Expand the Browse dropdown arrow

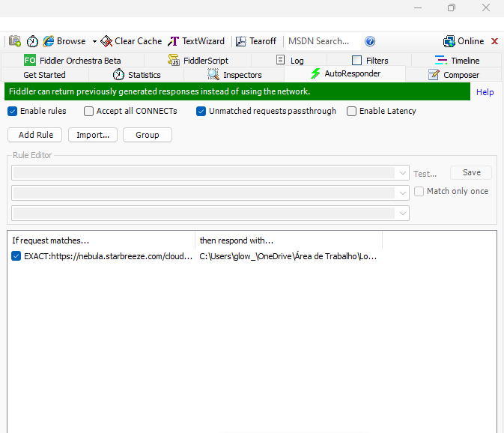pos(94,41)
